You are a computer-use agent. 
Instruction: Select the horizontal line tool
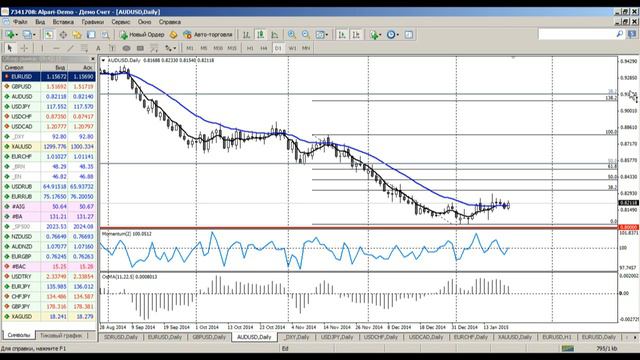[x=56, y=48]
